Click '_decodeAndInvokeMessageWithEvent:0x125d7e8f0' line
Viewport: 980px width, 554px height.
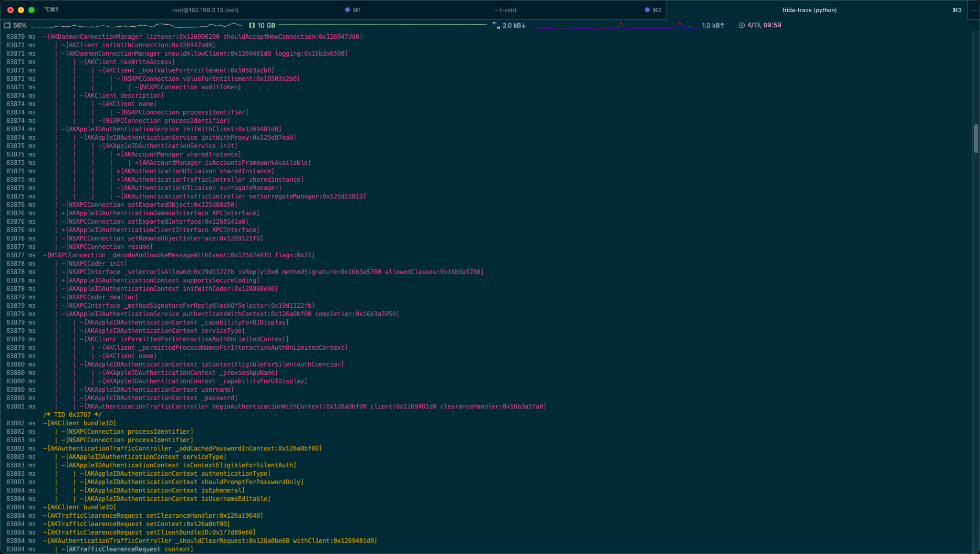(x=179, y=255)
